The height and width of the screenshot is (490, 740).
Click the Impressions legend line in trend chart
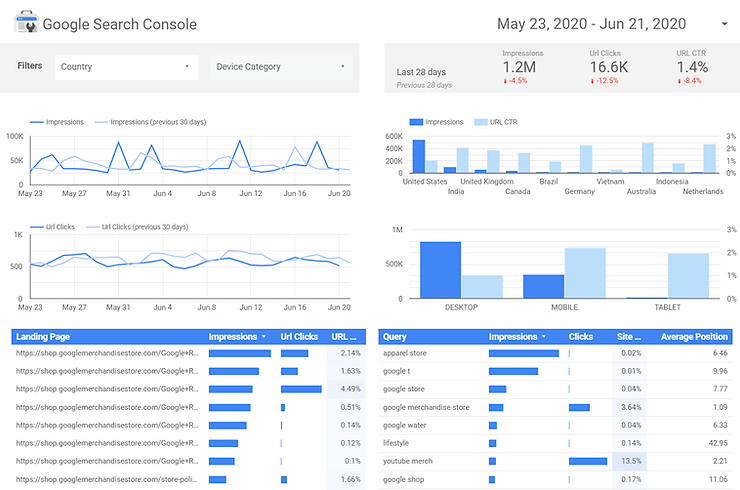click(x=37, y=122)
